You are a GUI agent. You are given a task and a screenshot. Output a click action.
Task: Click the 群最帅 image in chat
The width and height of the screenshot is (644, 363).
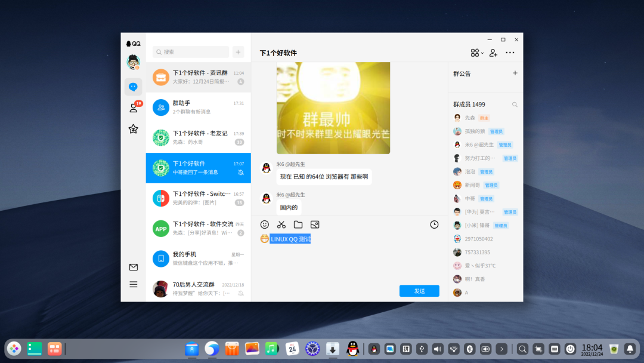(333, 108)
